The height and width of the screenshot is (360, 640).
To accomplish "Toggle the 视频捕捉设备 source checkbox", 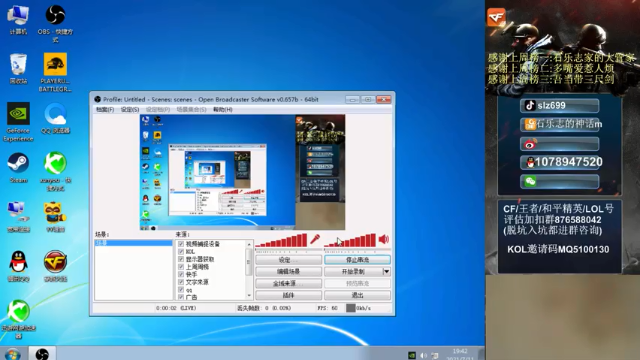I will 181,244.
